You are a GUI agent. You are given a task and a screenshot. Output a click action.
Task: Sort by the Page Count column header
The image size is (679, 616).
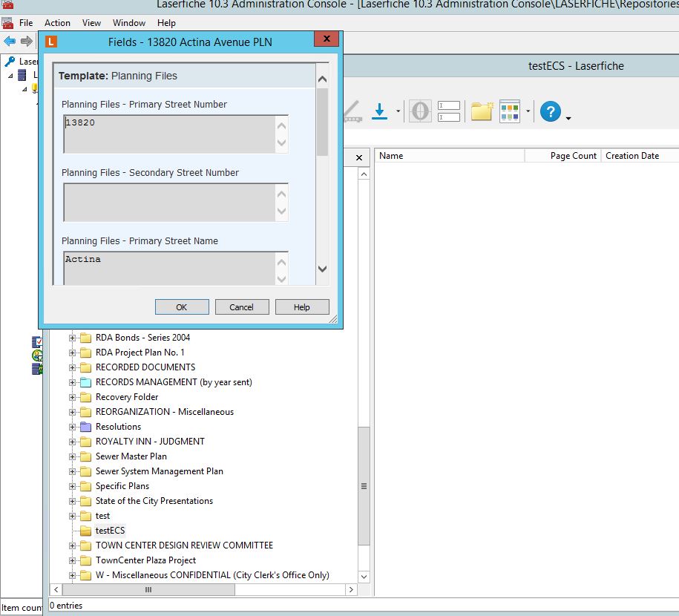[x=563, y=156]
